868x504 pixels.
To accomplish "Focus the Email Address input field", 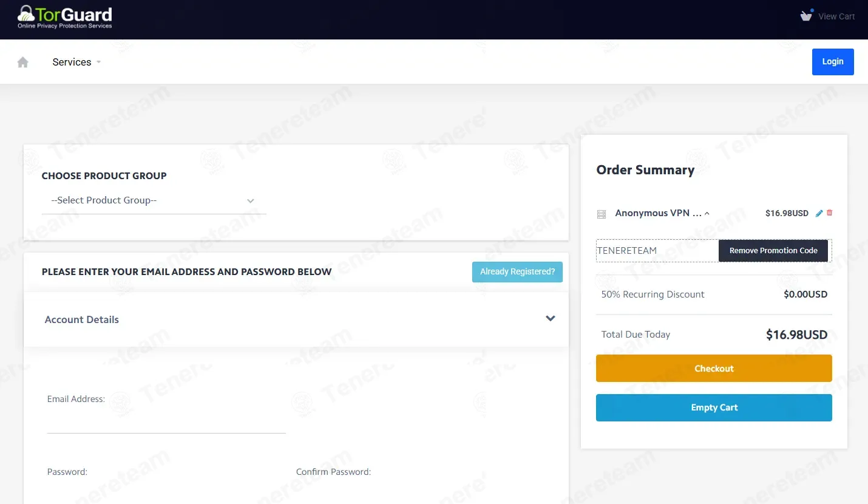I will [166, 422].
